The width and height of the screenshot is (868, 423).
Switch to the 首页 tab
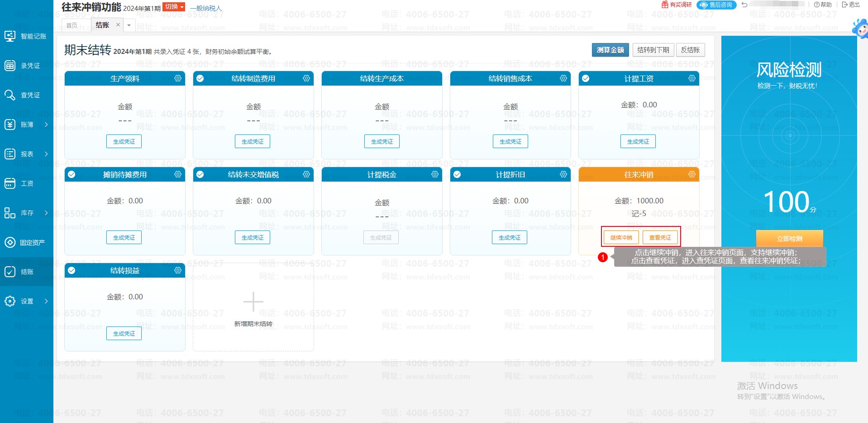coord(72,25)
